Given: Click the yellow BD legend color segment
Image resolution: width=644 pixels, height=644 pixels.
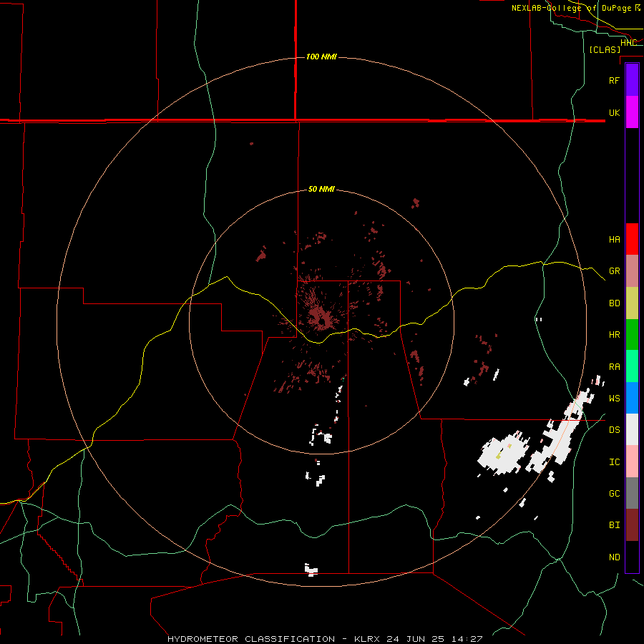Looking at the screenshot, I should [x=632, y=303].
